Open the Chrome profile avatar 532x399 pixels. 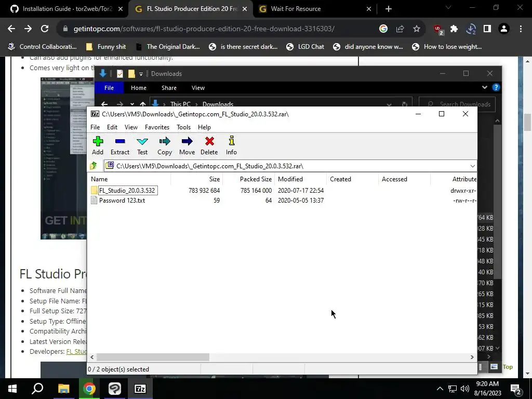point(504,29)
